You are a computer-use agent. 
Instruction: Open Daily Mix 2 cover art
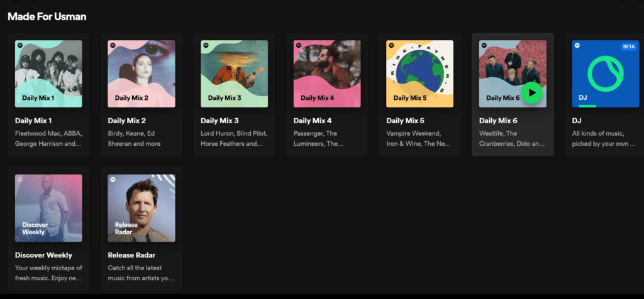click(x=142, y=74)
